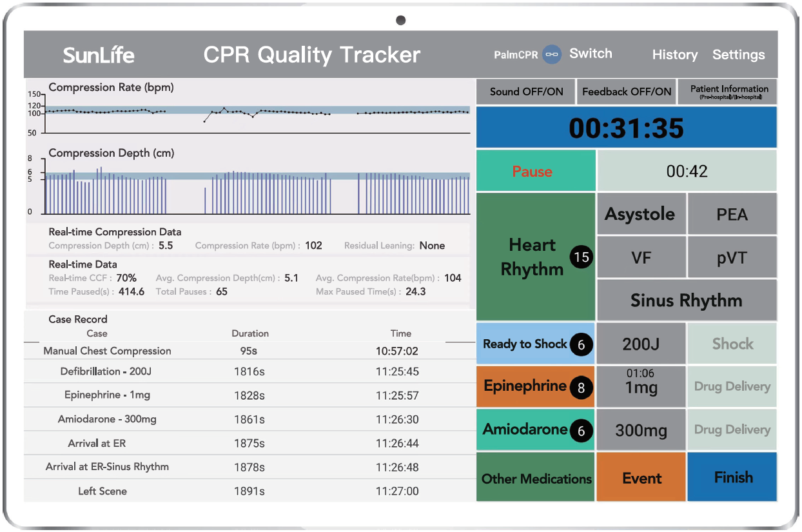Toggle Feedback OFF/ON
The height and width of the screenshot is (532, 802).
tap(626, 92)
